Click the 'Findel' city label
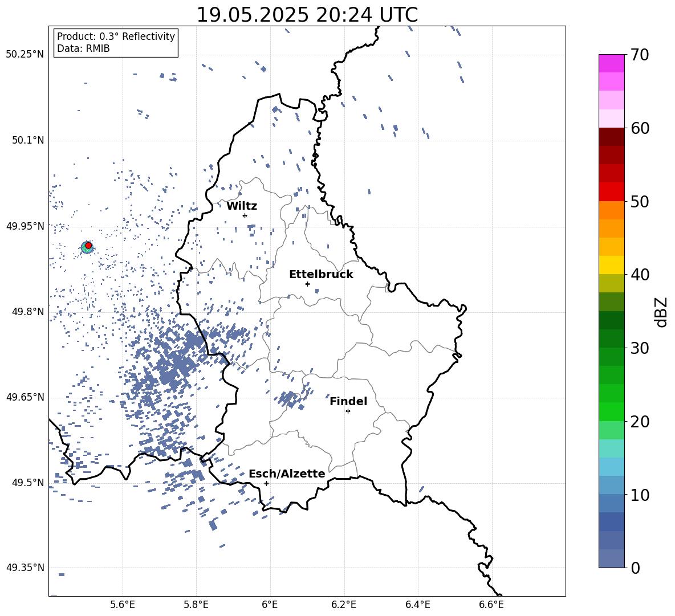 (x=348, y=401)
